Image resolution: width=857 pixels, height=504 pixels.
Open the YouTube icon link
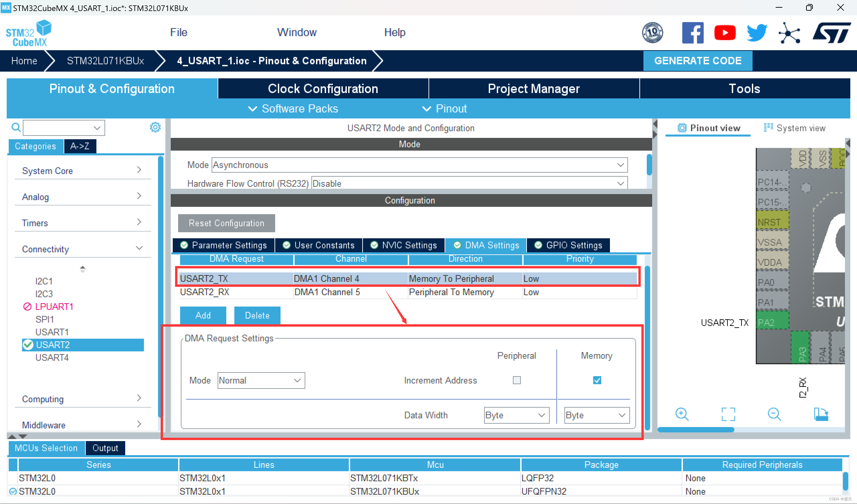pyautogui.click(x=725, y=33)
